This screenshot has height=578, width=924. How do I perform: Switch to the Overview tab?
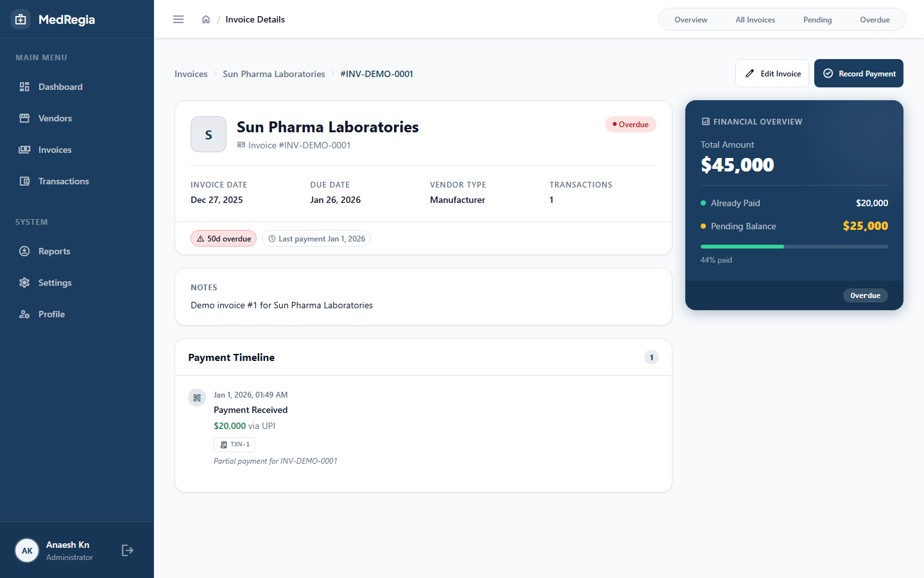coord(690,19)
